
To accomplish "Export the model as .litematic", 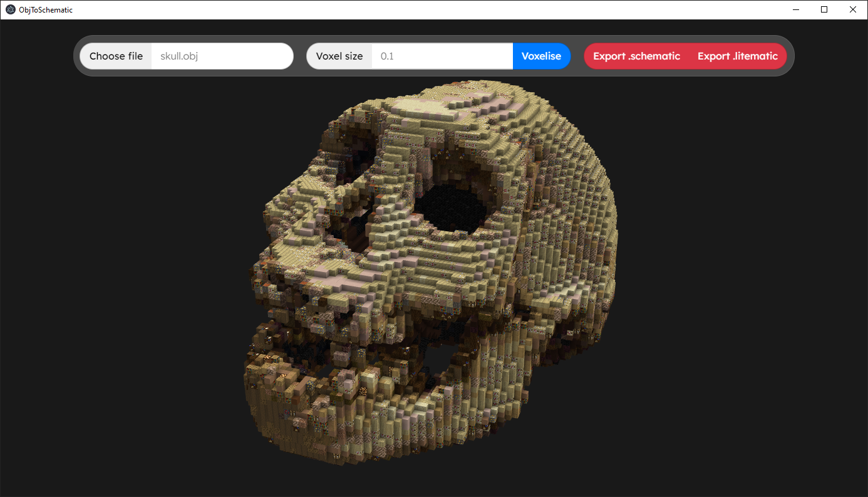I will 738,56.
